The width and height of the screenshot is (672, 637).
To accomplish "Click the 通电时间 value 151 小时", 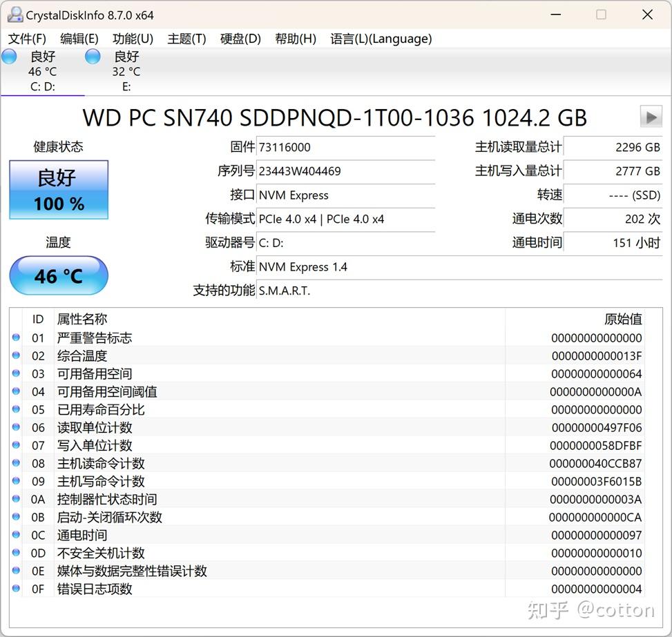I will pyautogui.click(x=613, y=243).
